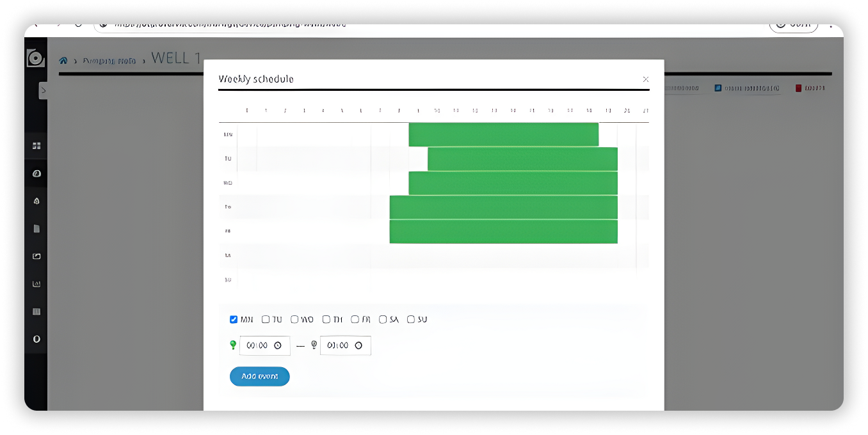Click the home icon in the breadcrumb
This screenshot has height=435, width=868.
tap(63, 61)
